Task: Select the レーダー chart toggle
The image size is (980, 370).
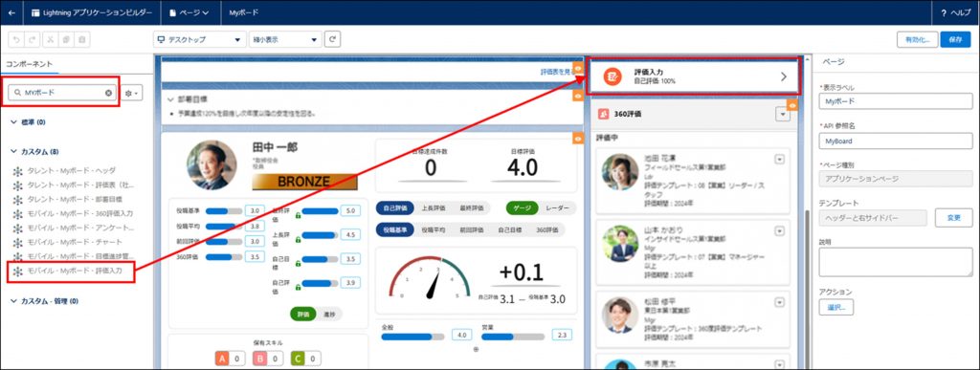Action: 558,207
